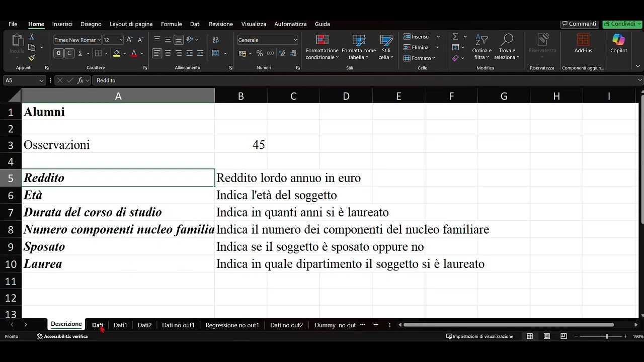
Task: Click the Commenti button
Action: 579,24
